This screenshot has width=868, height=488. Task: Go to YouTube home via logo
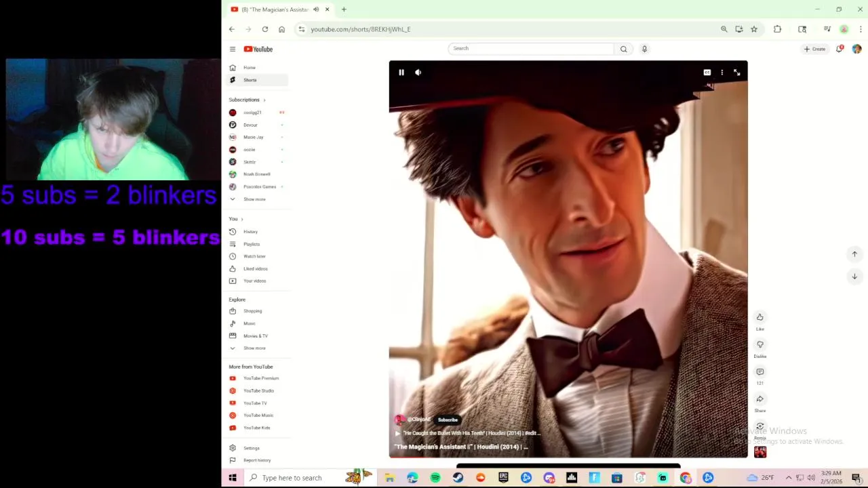point(258,49)
